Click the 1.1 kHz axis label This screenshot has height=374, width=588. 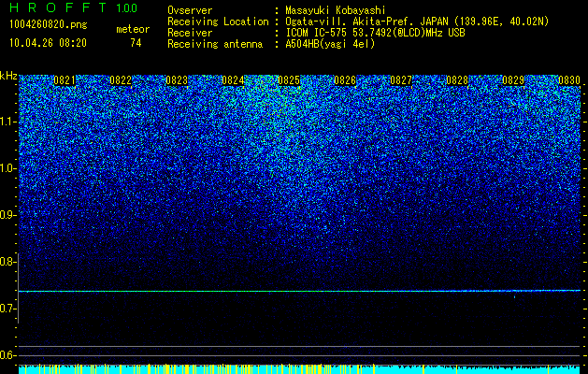(8, 122)
